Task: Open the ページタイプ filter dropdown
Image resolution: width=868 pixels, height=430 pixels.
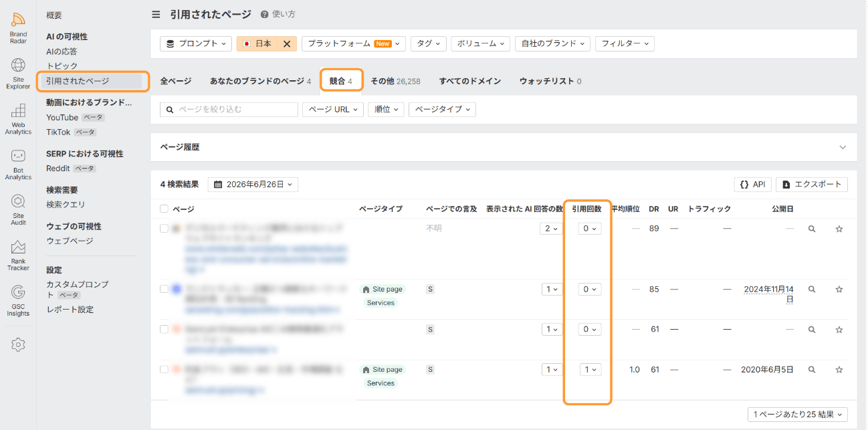Action: [442, 109]
